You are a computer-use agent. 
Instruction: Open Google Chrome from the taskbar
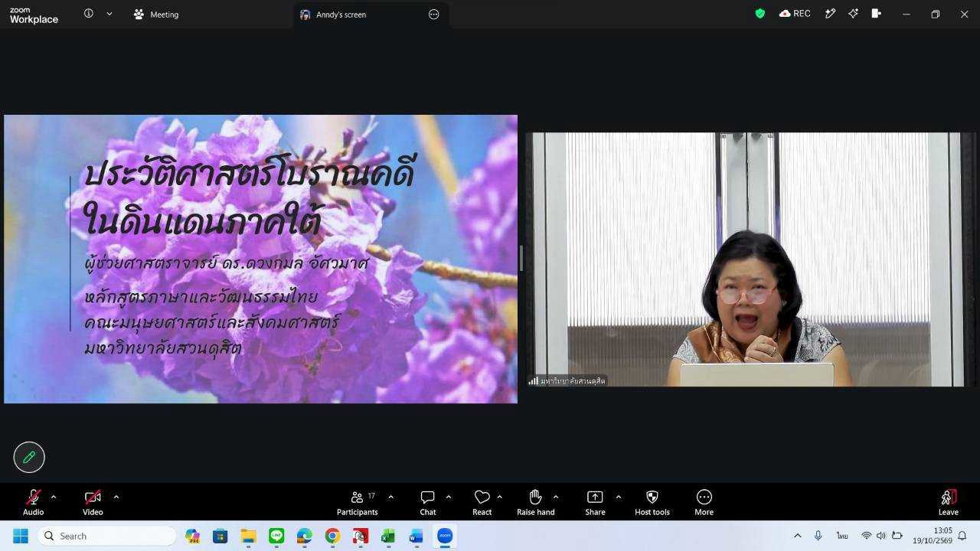(332, 536)
